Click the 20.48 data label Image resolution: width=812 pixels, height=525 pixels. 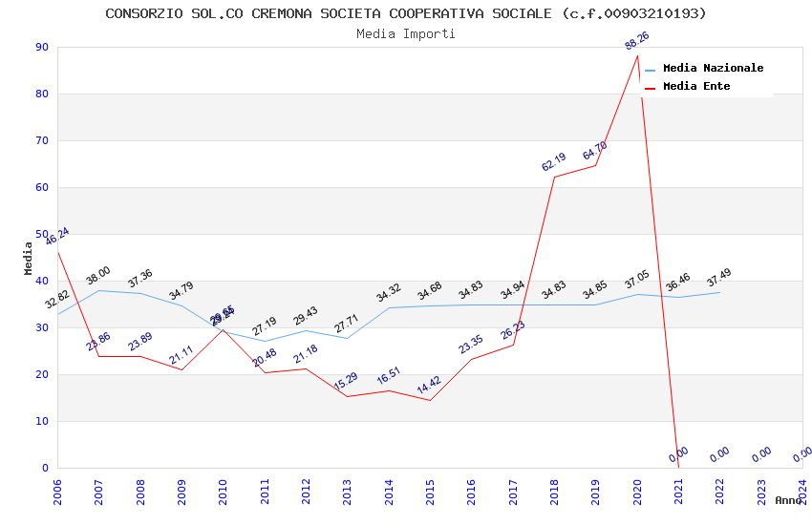point(264,358)
